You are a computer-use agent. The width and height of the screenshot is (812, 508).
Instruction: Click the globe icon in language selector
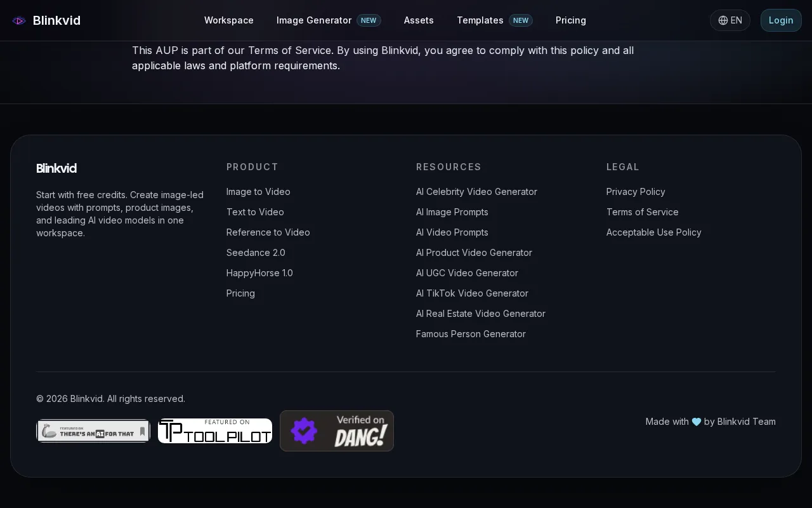(723, 20)
